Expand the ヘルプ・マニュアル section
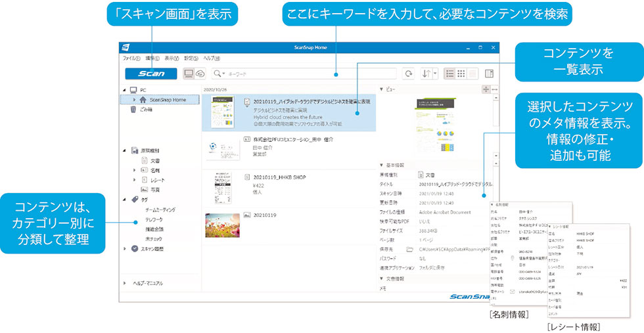644x333 pixels. pyautogui.click(x=124, y=283)
